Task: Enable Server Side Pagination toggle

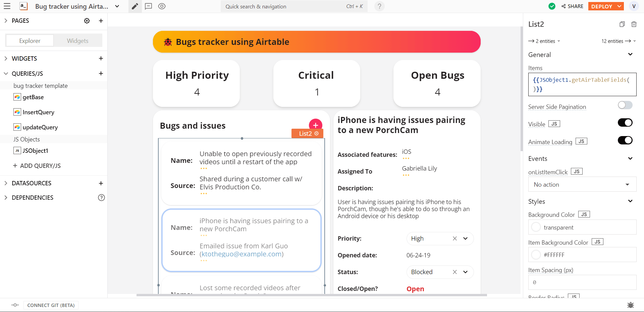Action: [625, 105]
